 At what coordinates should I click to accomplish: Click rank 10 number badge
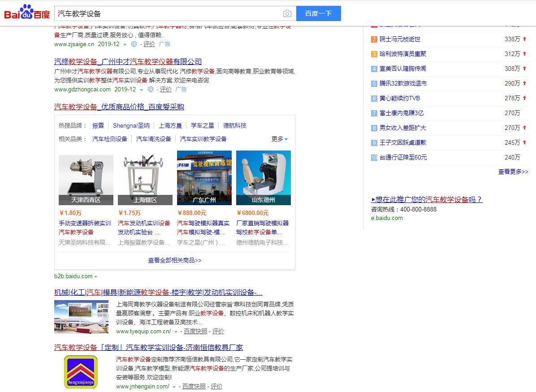point(374,158)
